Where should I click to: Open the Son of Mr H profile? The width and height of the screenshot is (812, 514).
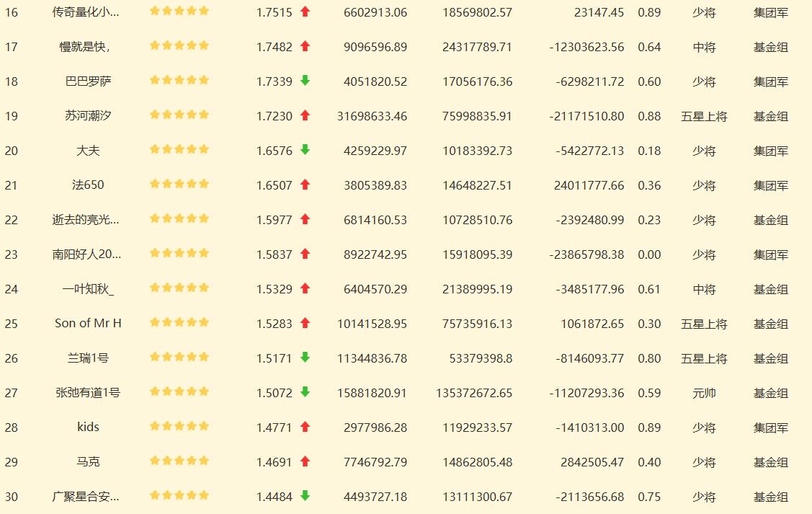[x=88, y=323]
